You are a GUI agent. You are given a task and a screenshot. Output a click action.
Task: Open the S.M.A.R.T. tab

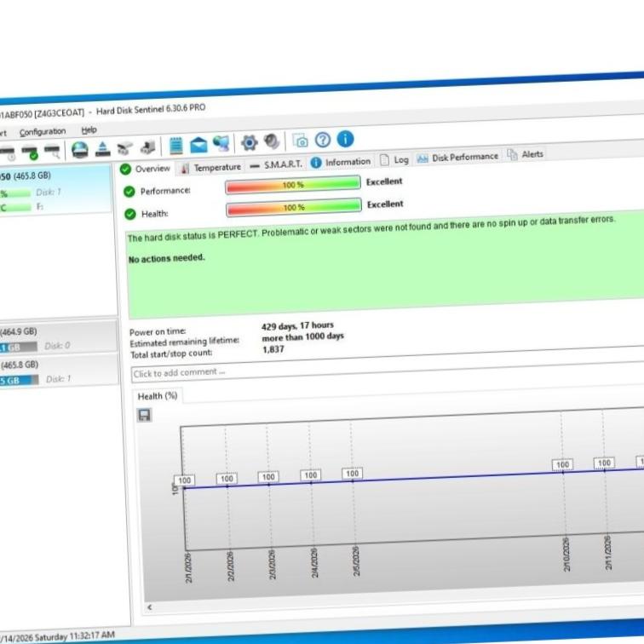pos(276,164)
